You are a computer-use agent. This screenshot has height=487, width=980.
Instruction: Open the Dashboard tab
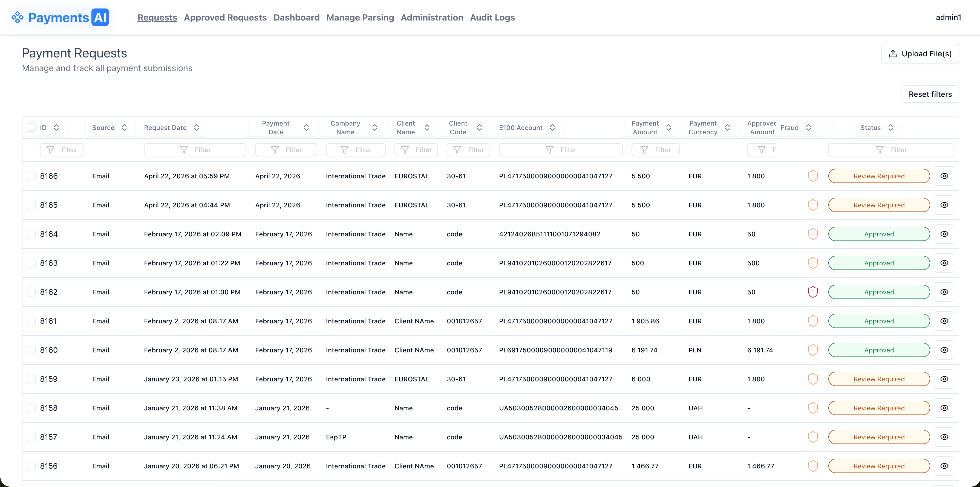tap(296, 18)
